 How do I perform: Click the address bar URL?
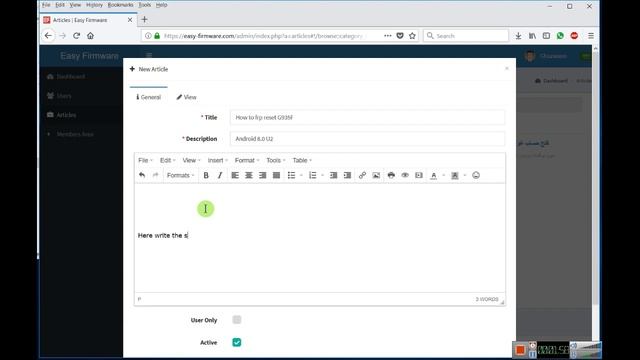(263, 36)
